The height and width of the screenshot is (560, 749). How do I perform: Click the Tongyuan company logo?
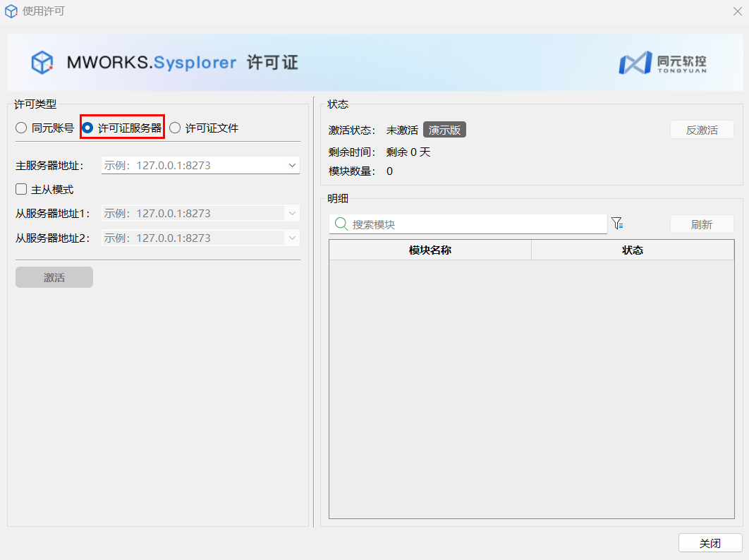(662, 63)
